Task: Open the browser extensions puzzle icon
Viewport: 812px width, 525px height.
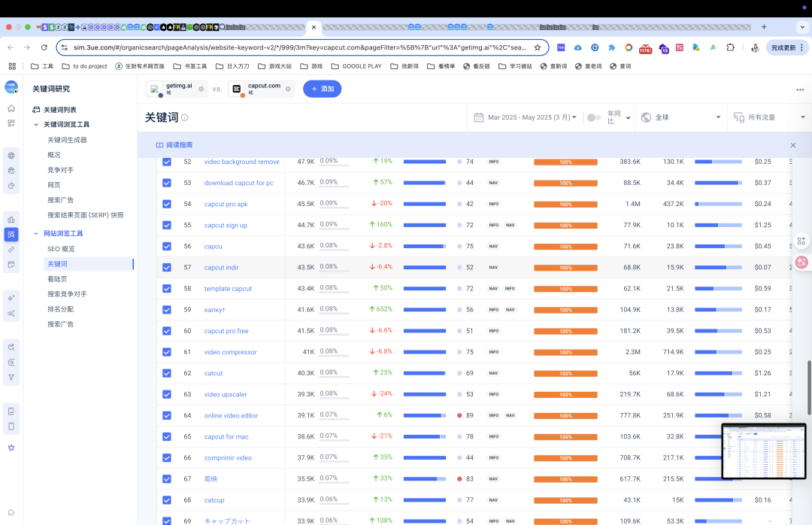Action: pyautogui.click(x=730, y=47)
